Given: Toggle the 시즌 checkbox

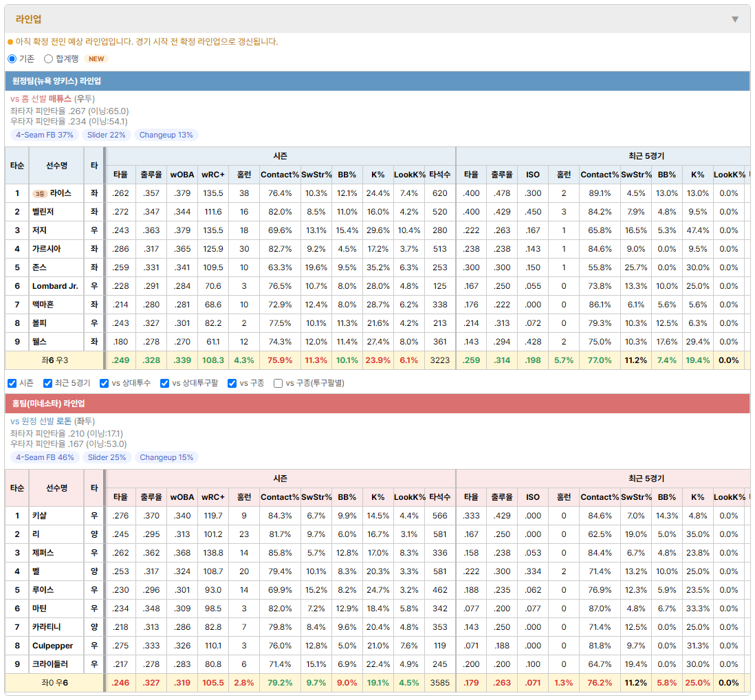Looking at the screenshot, I should coord(12,383).
